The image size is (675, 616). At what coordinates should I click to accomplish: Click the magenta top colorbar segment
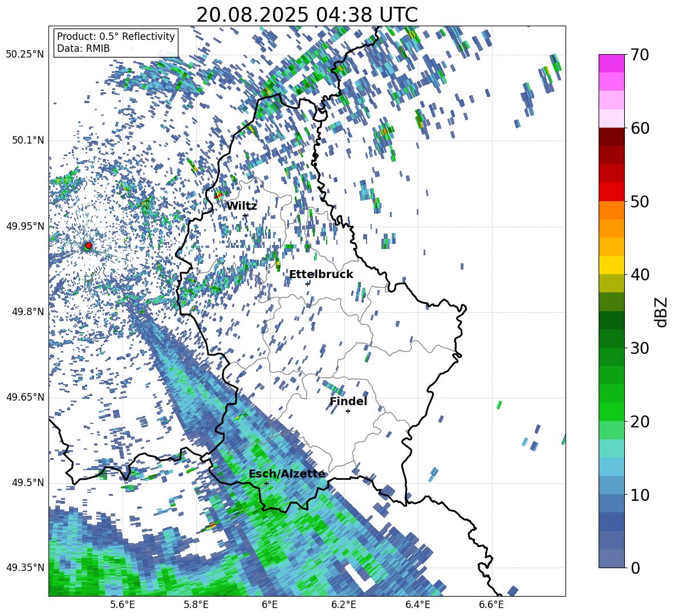coord(611,63)
